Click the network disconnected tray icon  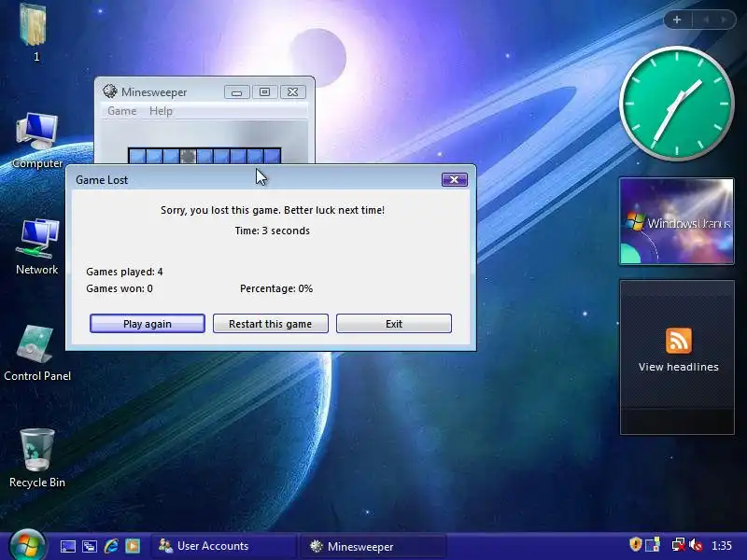pyautogui.click(x=678, y=545)
